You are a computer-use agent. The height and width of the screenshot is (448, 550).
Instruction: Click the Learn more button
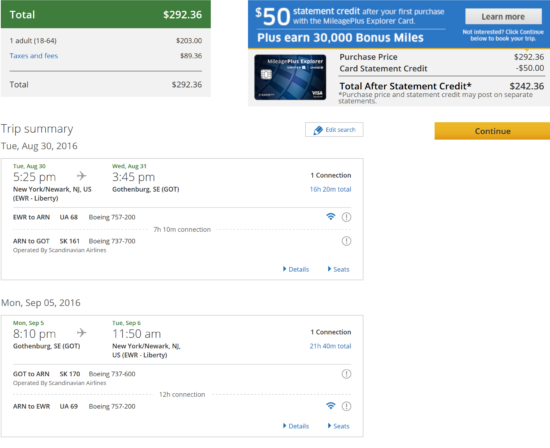click(503, 16)
